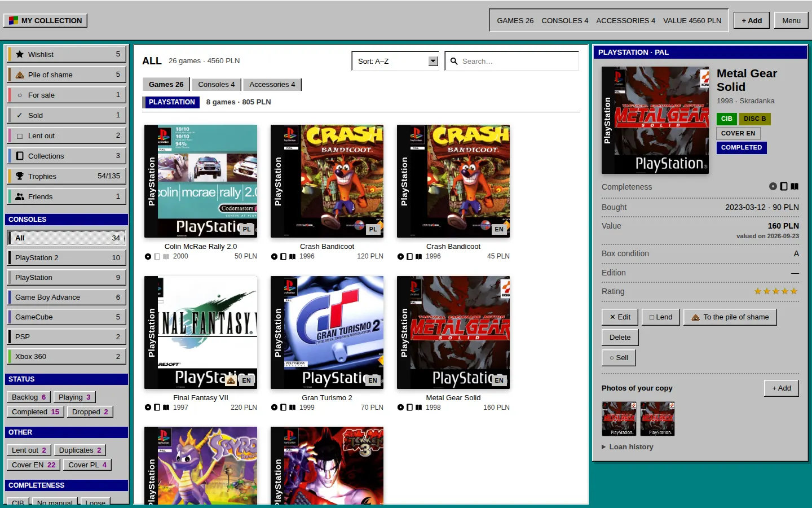Select Xbox 360 console filter
This screenshot has height=508, width=812.
pyautogui.click(x=67, y=357)
